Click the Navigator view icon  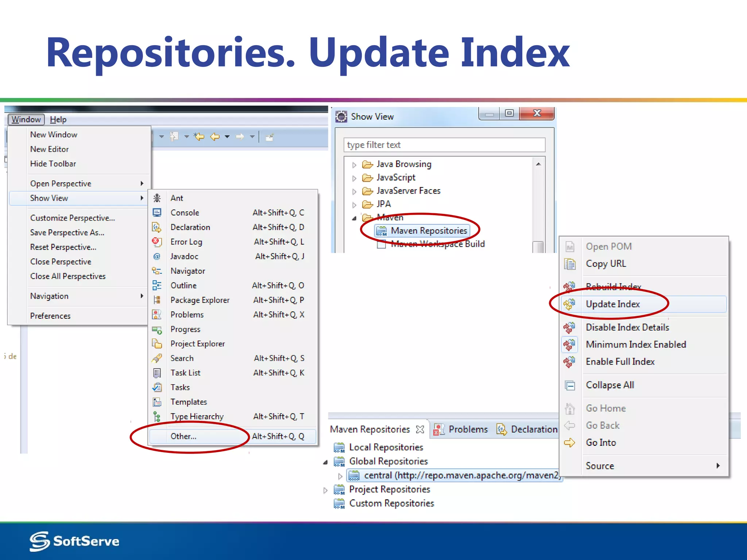pyautogui.click(x=157, y=271)
